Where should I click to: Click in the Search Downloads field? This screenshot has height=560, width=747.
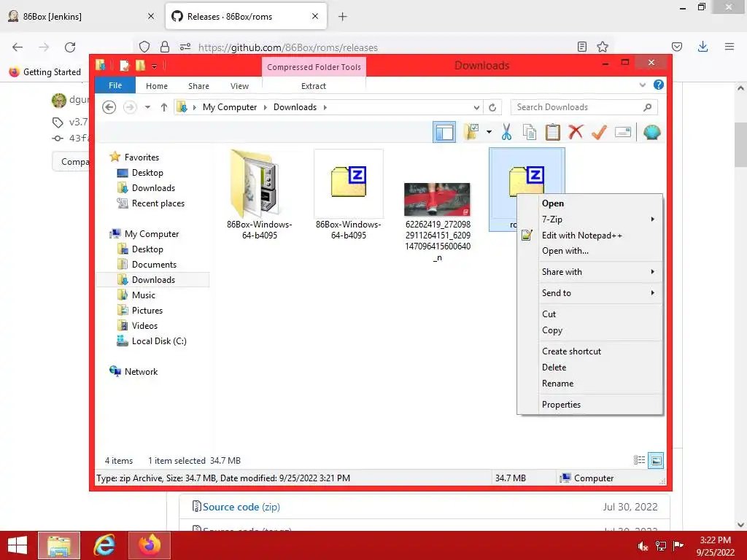584,107
